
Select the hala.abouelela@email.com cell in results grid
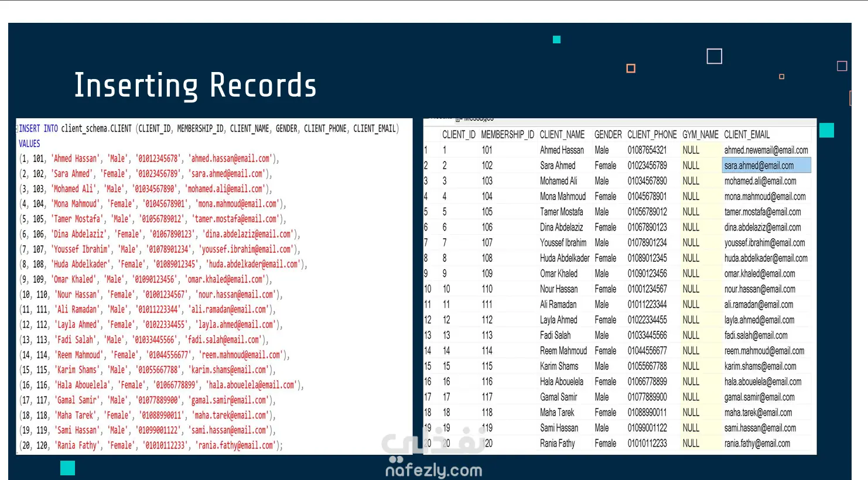coord(763,382)
